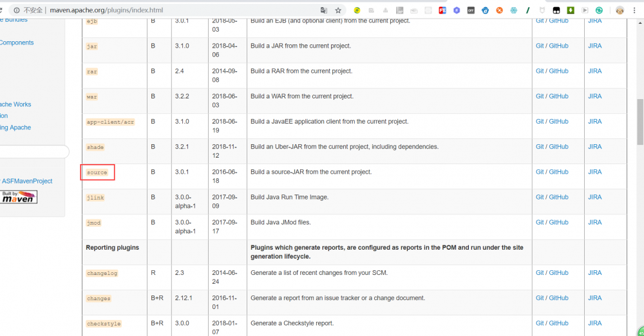644x336 pixels.
Task: Open the shade plugin link
Action: coord(95,147)
